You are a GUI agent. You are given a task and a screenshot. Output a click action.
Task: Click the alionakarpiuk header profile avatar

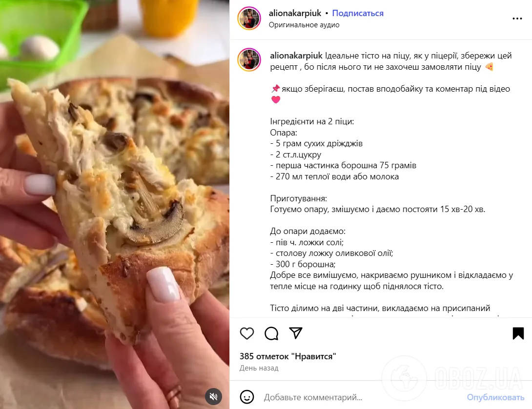point(249,19)
